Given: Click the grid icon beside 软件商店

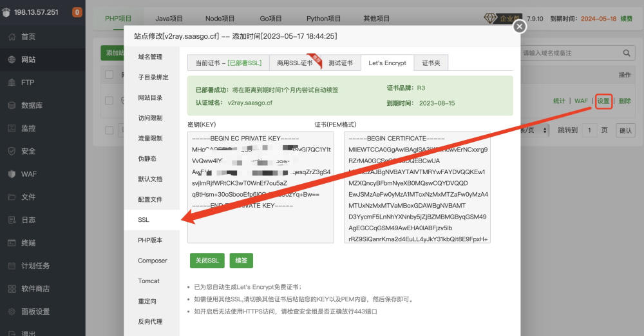Looking at the screenshot, I should [12, 289].
